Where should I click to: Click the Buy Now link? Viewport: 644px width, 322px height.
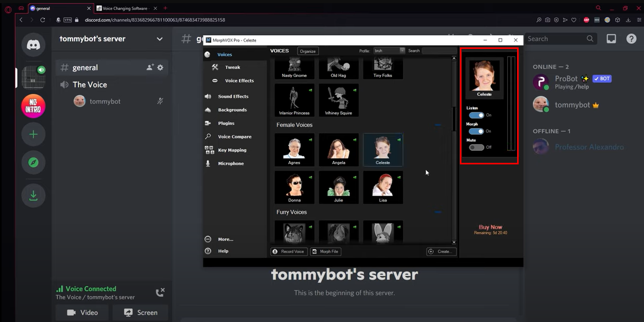click(x=491, y=227)
